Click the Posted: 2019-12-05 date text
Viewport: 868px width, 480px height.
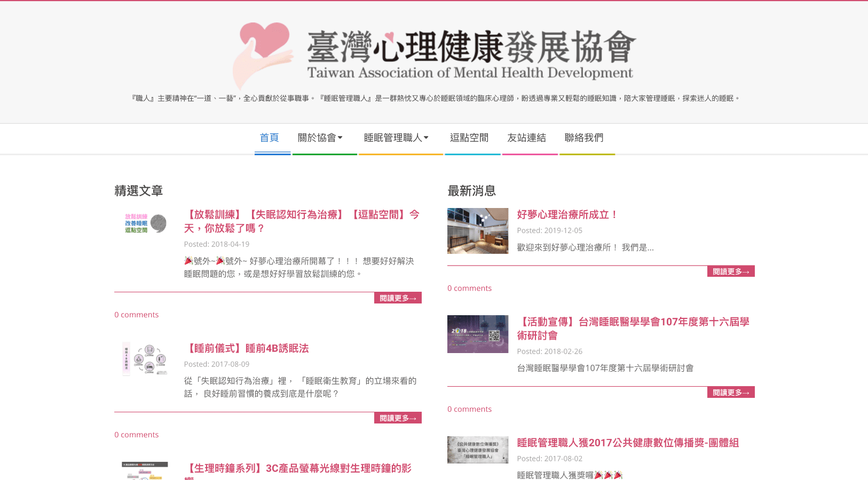point(549,230)
